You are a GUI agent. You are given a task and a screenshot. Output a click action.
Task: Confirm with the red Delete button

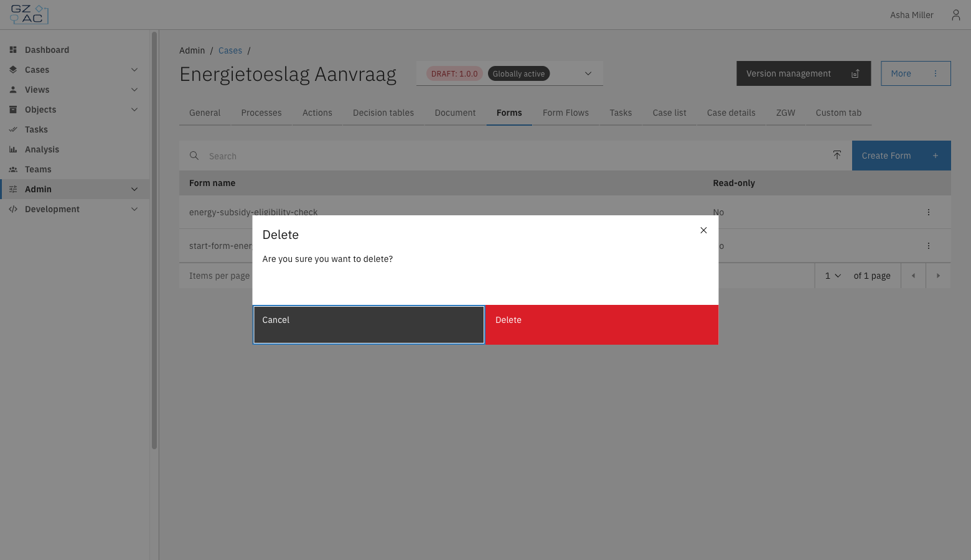pyautogui.click(x=602, y=324)
